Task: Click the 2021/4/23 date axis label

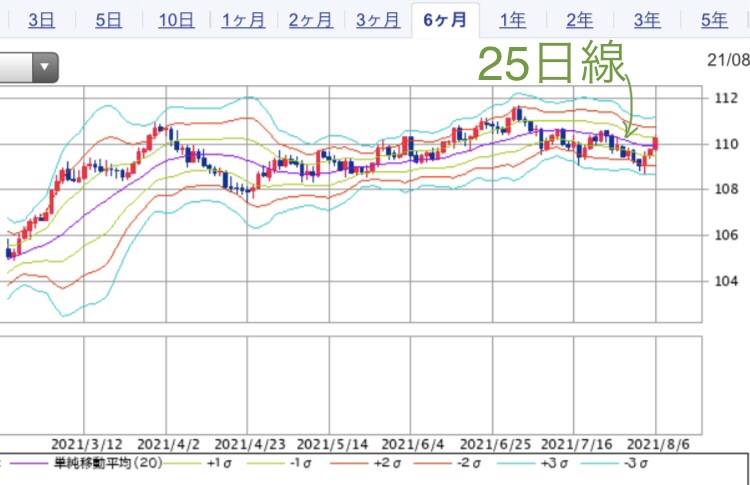Action: click(x=250, y=444)
